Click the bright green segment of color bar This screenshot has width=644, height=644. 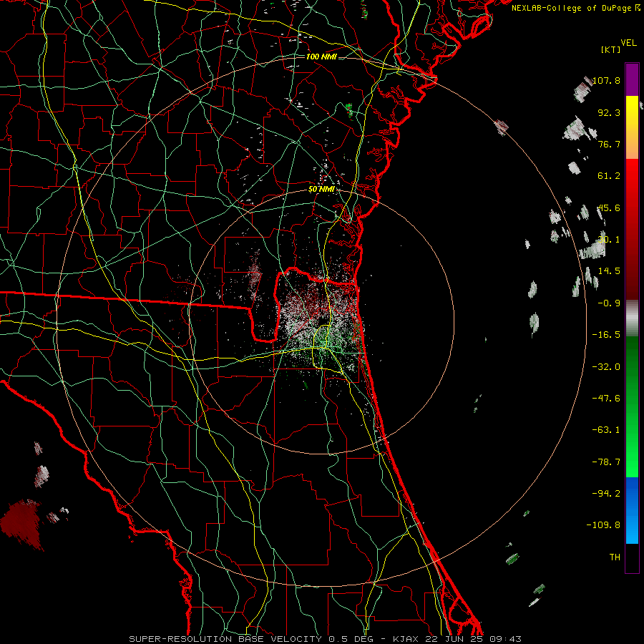632,406
